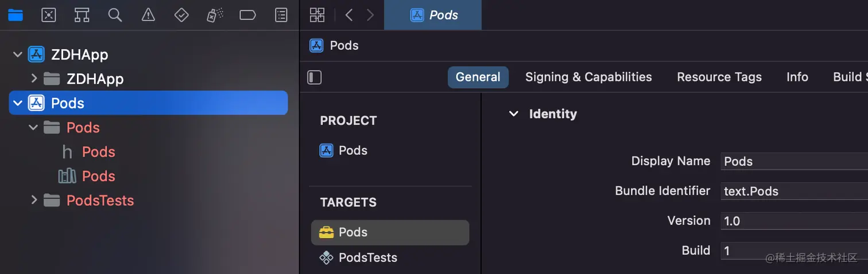
Task: Toggle the project and targets list sidebar
Action: pyautogui.click(x=315, y=77)
